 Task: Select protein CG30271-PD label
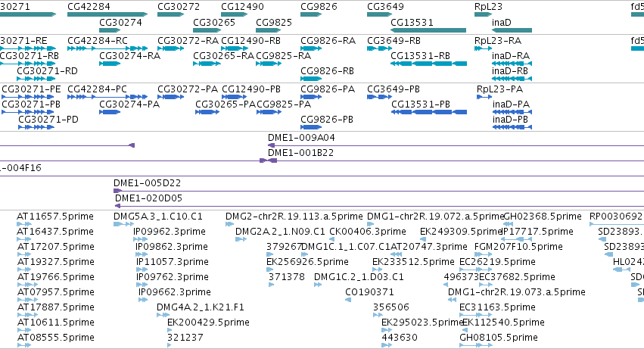pos(48,120)
